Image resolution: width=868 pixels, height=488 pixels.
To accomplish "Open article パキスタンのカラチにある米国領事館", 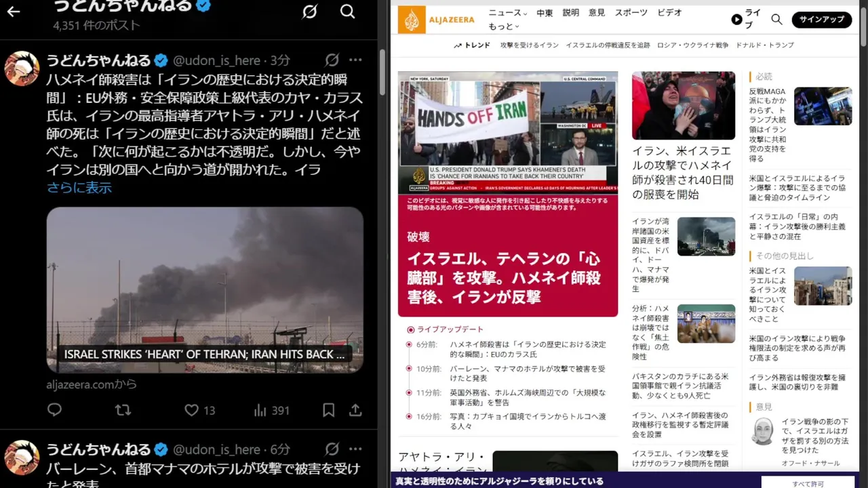I will click(680, 386).
